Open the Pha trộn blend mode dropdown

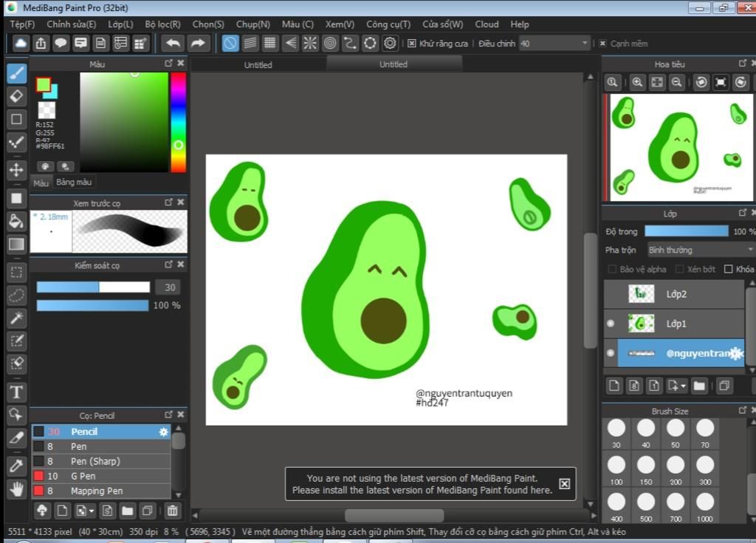click(x=700, y=250)
